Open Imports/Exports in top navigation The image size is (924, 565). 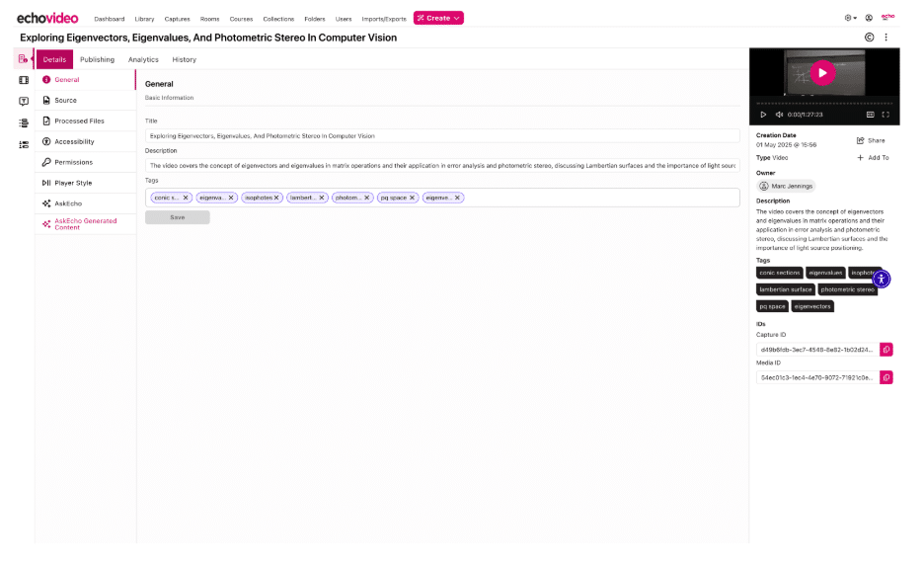(384, 19)
